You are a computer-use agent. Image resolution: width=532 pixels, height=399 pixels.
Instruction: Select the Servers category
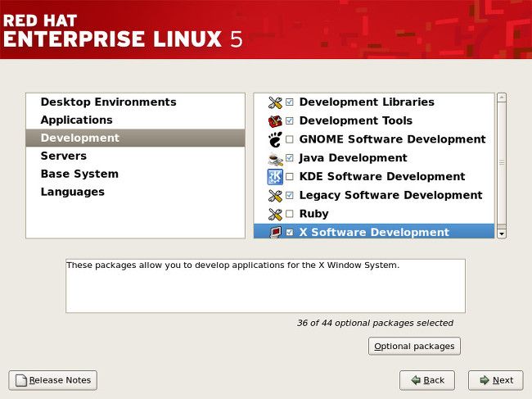[135, 156]
